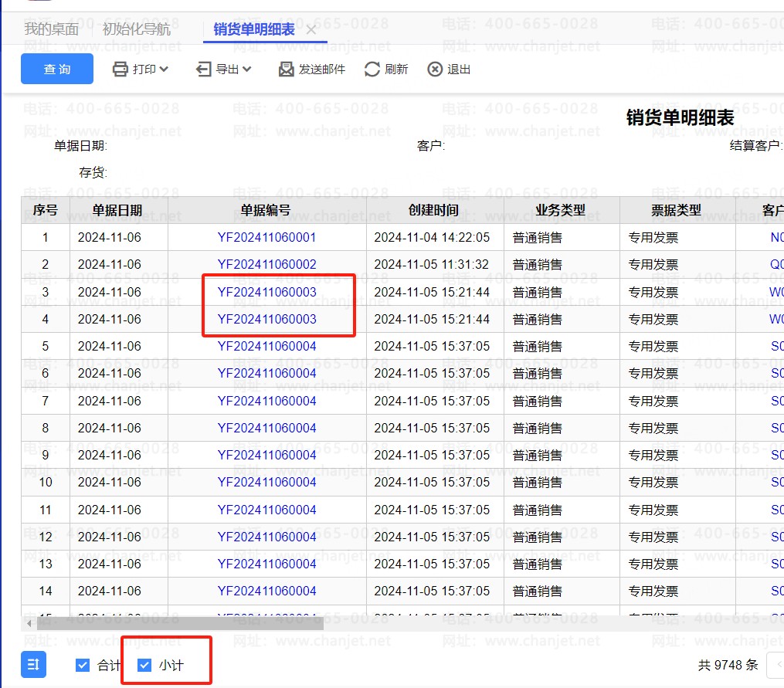784x688 pixels.
Task: Select date 2024-11-06 in row 12
Action: [110, 537]
